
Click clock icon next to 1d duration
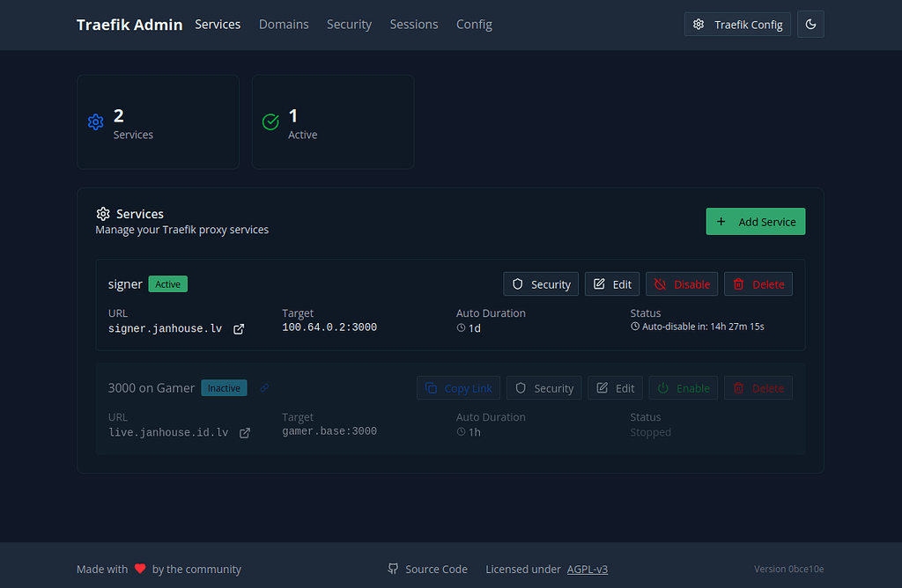coord(461,328)
